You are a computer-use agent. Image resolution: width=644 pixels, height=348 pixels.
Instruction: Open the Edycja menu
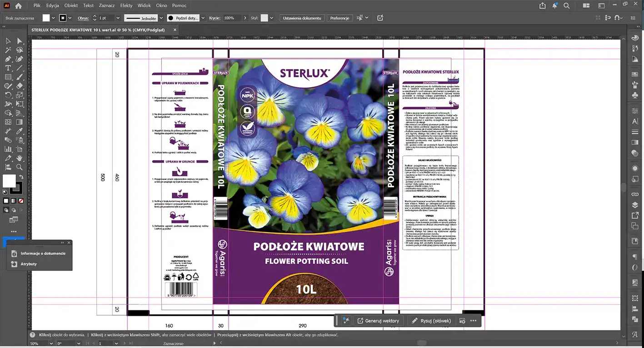53,5
